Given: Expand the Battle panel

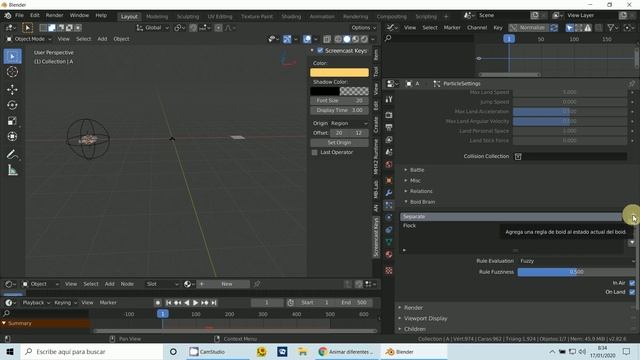Looking at the screenshot, I should [x=416, y=170].
